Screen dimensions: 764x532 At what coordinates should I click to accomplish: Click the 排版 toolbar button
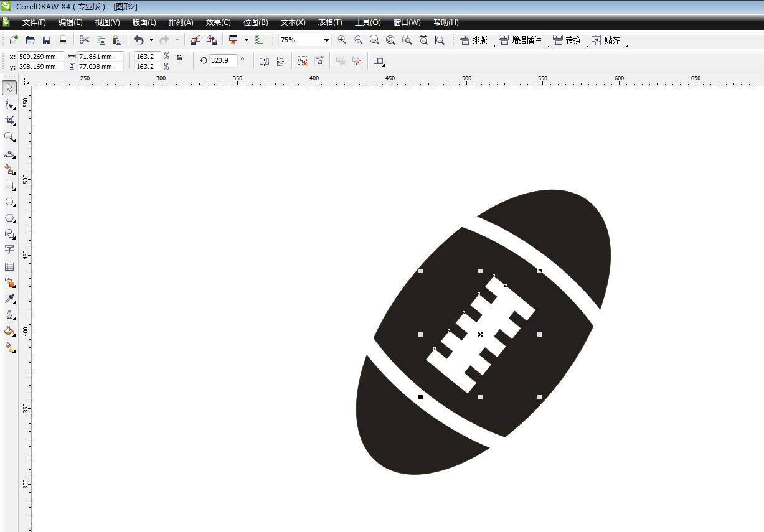(474, 40)
